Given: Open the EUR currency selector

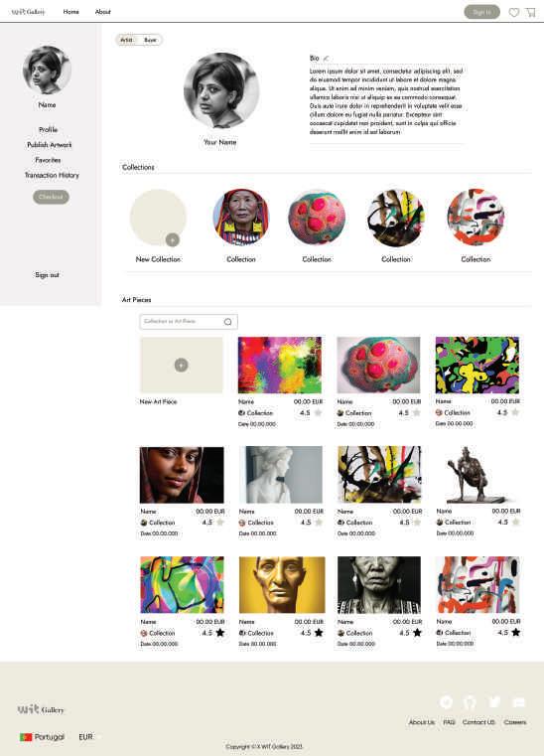Looking at the screenshot, I should [x=85, y=737].
